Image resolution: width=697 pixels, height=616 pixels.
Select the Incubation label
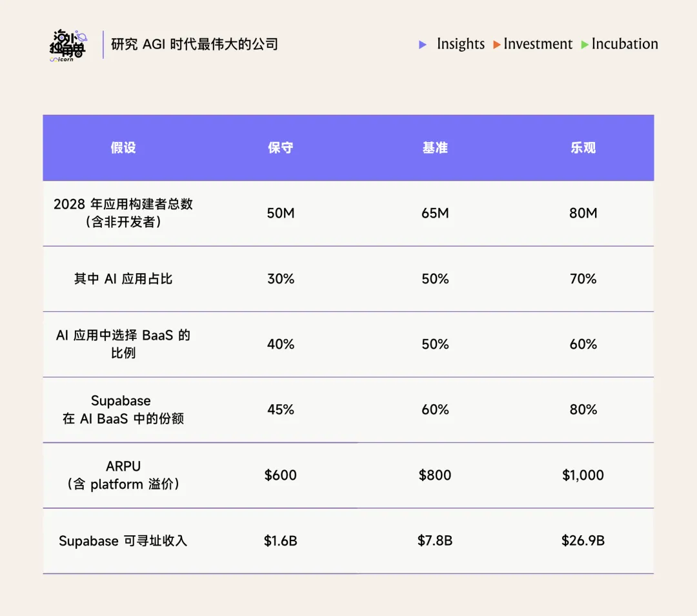[625, 44]
